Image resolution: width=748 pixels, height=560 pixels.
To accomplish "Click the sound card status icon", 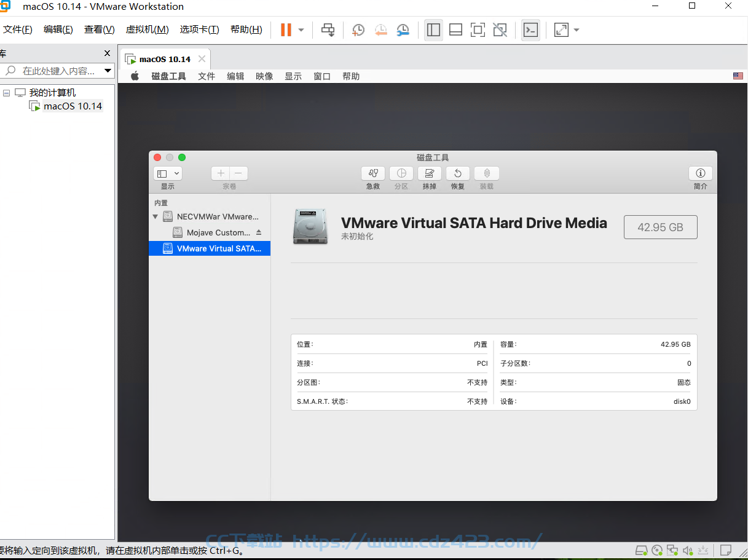I will coord(688,550).
